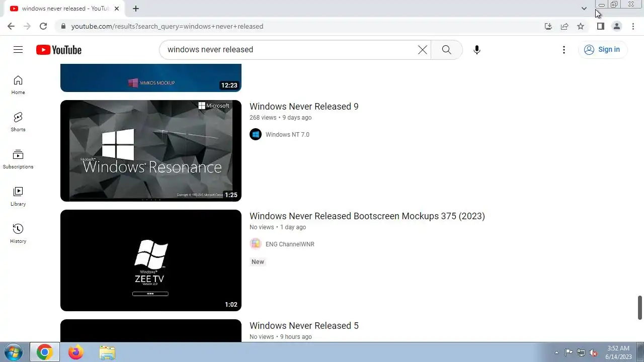
Task: Go to the YouTube logo home link
Action: coord(59,50)
